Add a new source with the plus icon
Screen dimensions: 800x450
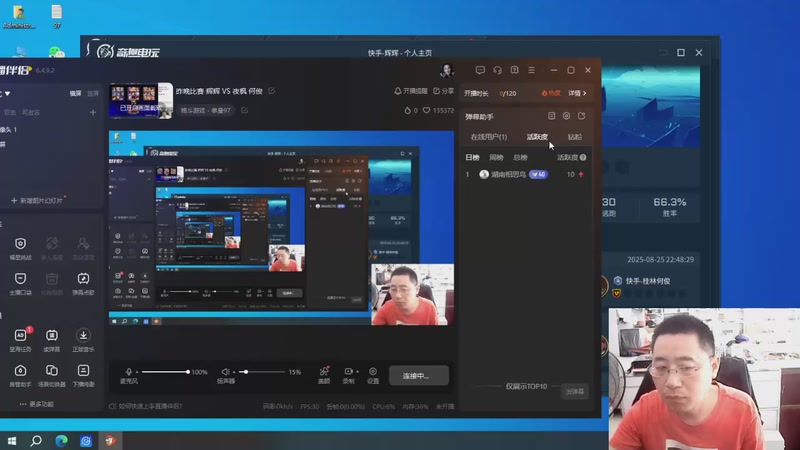[93, 112]
